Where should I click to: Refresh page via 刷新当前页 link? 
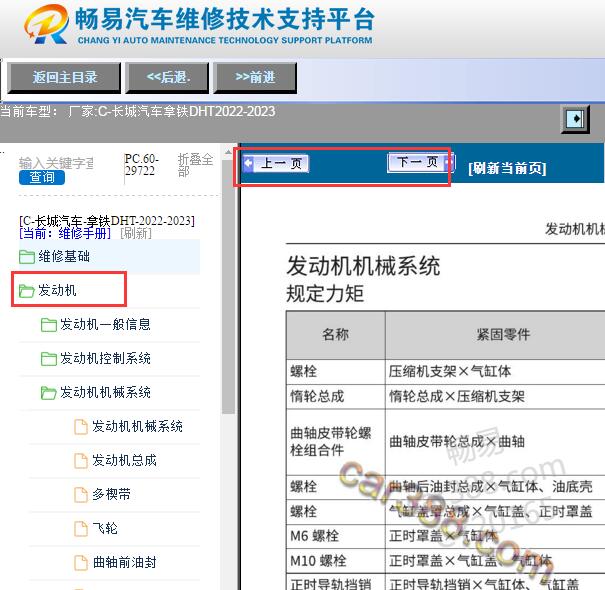[x=507, y=168]
